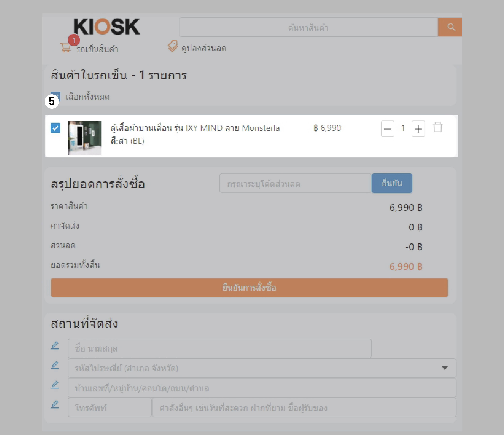Toggle the IXY MIND wardrobe item checkbox

pos(56,128)
